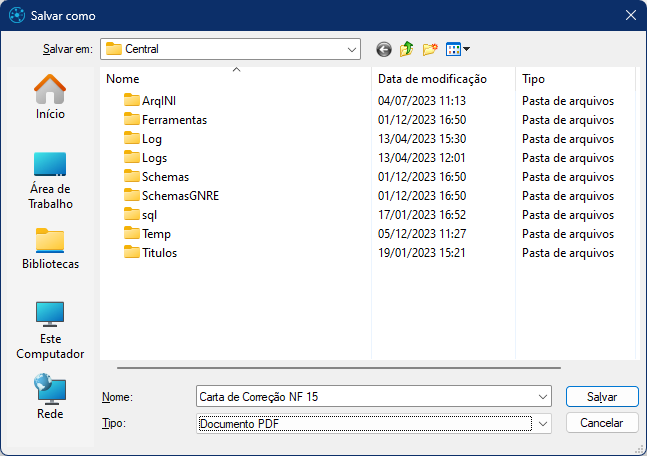The image size is (647, 456).
Task: Select the Logs folder icon
Action: [x=132, y=157]
